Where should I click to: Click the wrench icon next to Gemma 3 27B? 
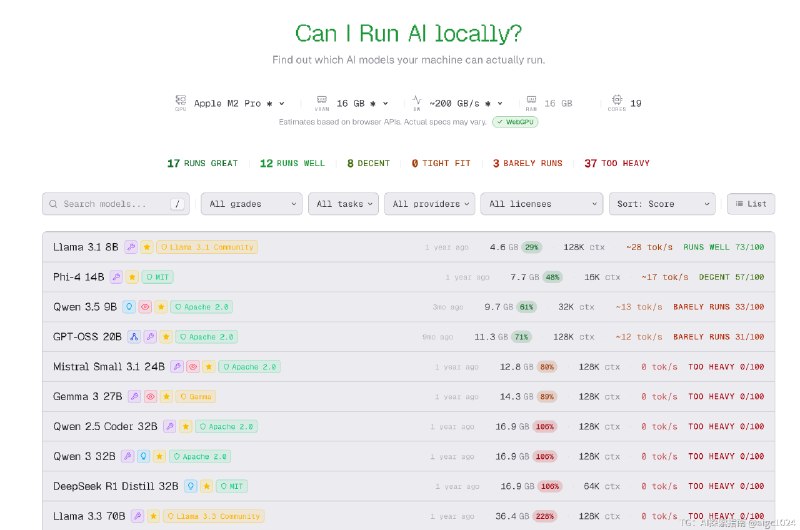click(134, 396)
